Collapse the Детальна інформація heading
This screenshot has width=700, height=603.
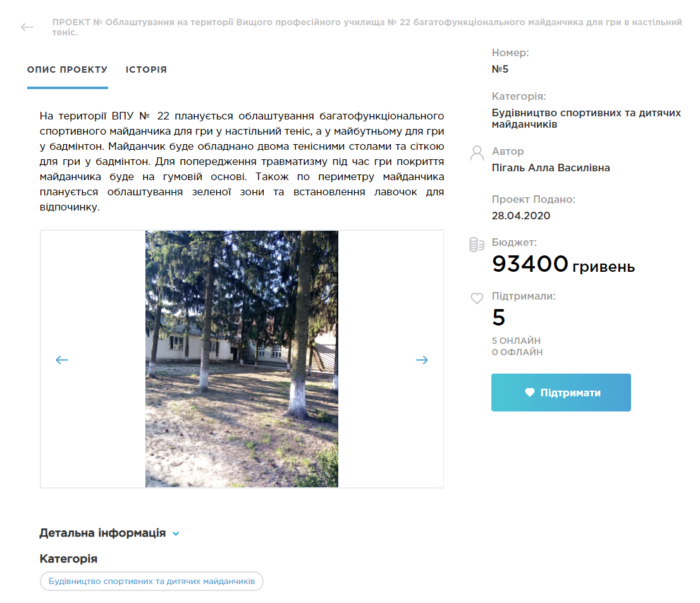click(102, 533)
